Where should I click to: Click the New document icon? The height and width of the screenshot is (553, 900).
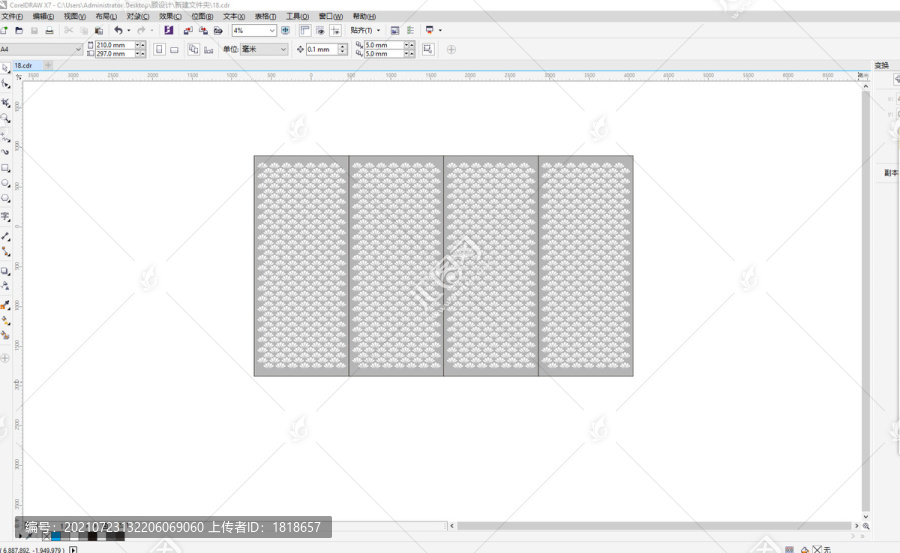pos(4,30)
